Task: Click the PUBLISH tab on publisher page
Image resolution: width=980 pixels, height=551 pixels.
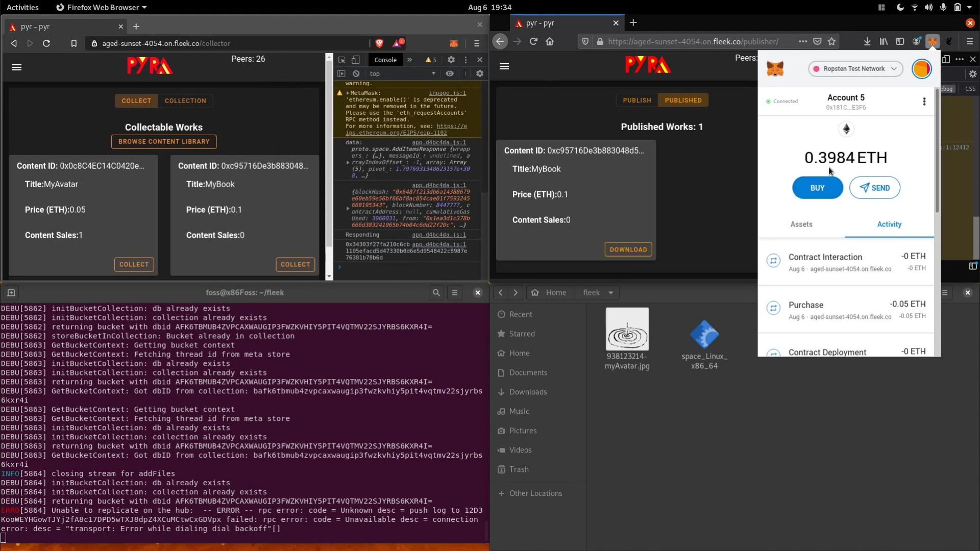Action: tap(636, 100)
